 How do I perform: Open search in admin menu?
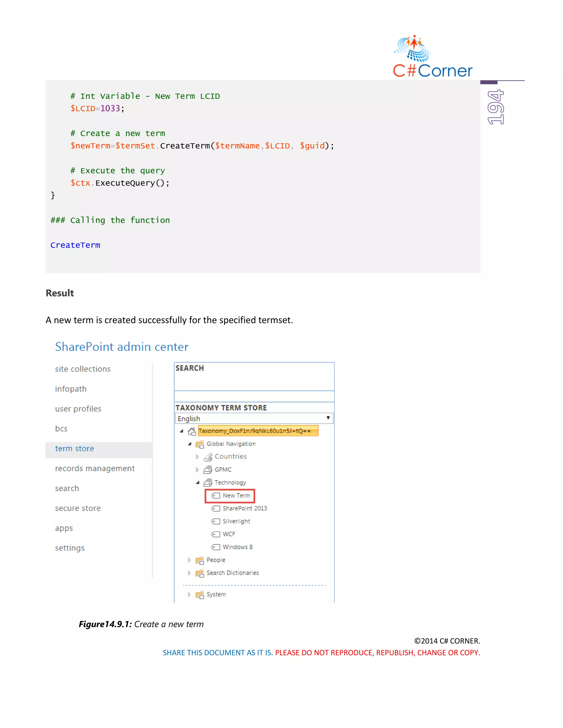(x=67, y=488)
